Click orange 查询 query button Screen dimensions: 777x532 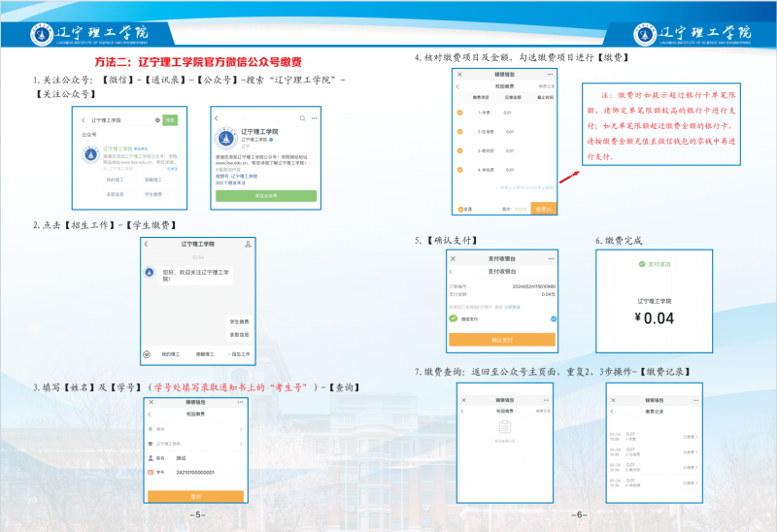pos(196,496)
